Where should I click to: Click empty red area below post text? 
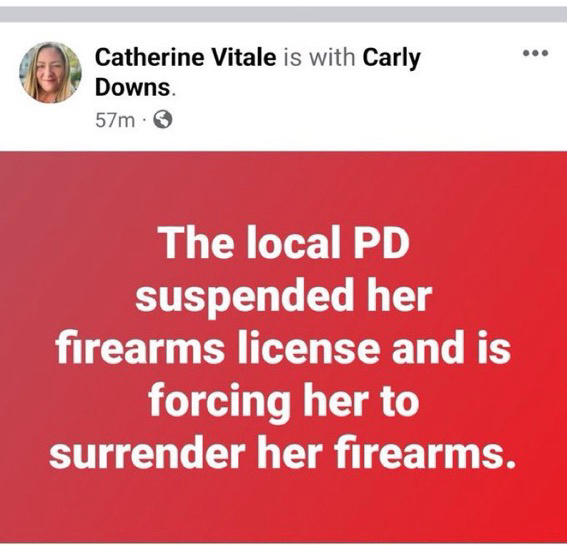tap(284, 506)
